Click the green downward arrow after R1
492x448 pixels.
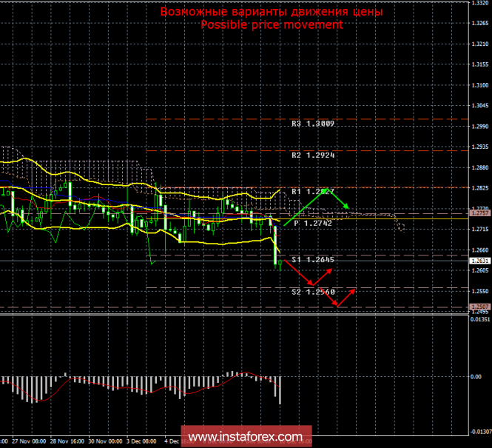point(340,200)
